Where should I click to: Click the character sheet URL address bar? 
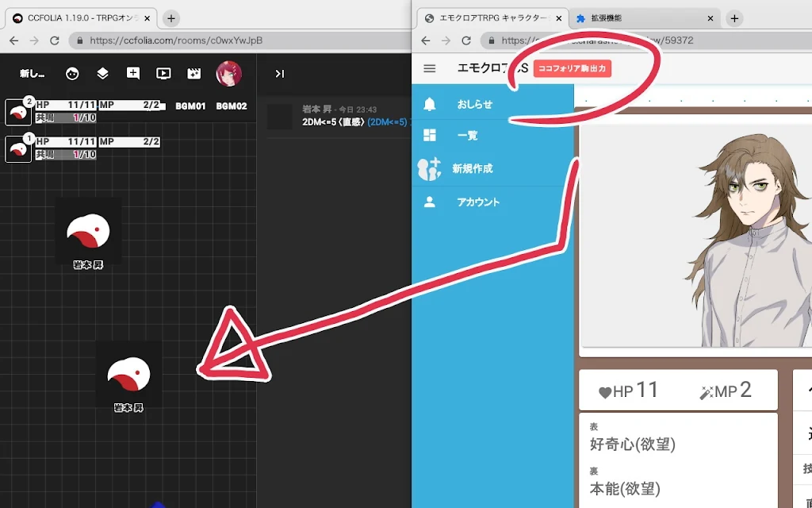tap(645, 40)
